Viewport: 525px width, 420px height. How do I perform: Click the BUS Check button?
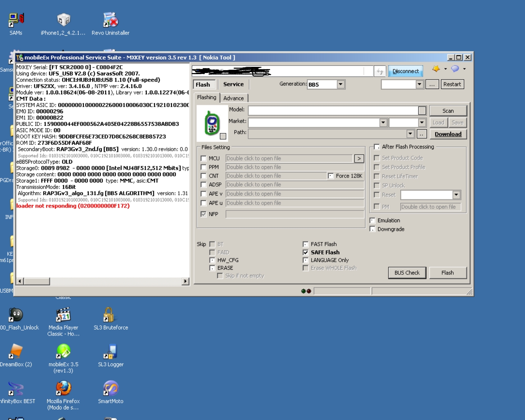pos(407,273)
